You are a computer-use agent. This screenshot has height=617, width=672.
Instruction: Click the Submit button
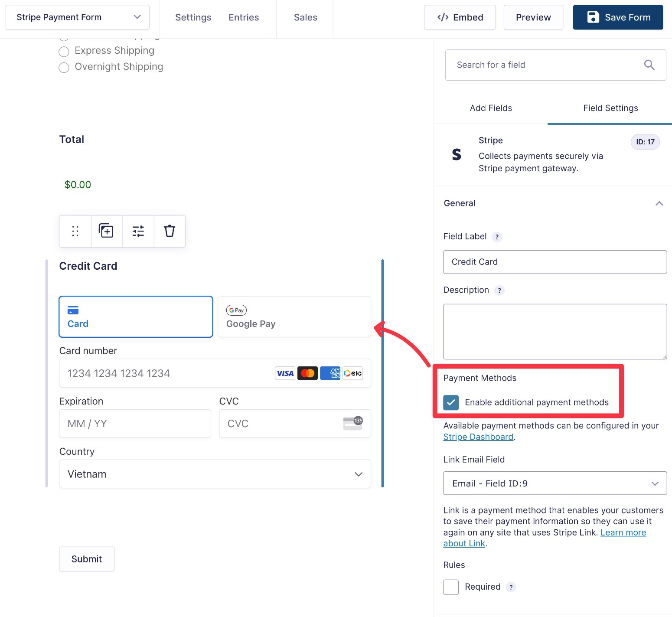[87, 559]
